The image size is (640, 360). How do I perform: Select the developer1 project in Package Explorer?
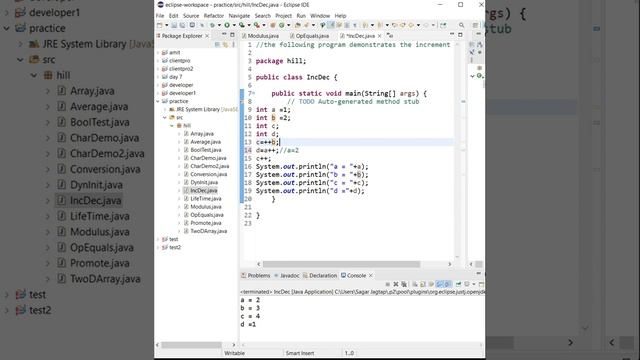[x=182, y=93]
